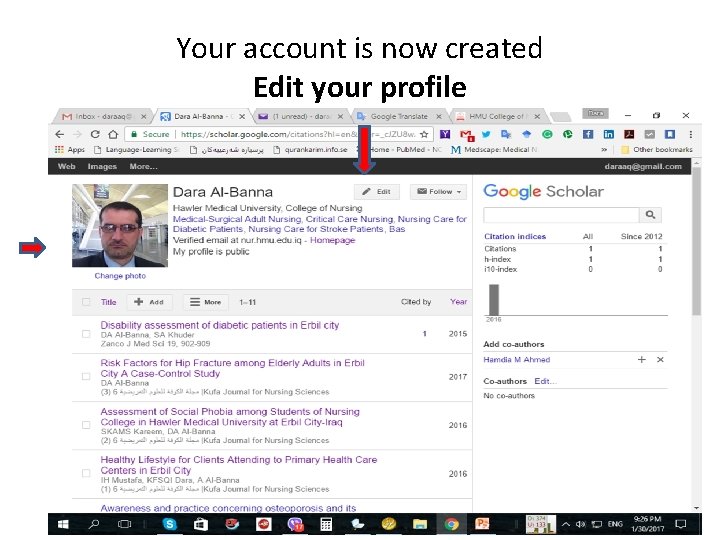
Task: Open the Google Translate extension icon
Action: 506,134
